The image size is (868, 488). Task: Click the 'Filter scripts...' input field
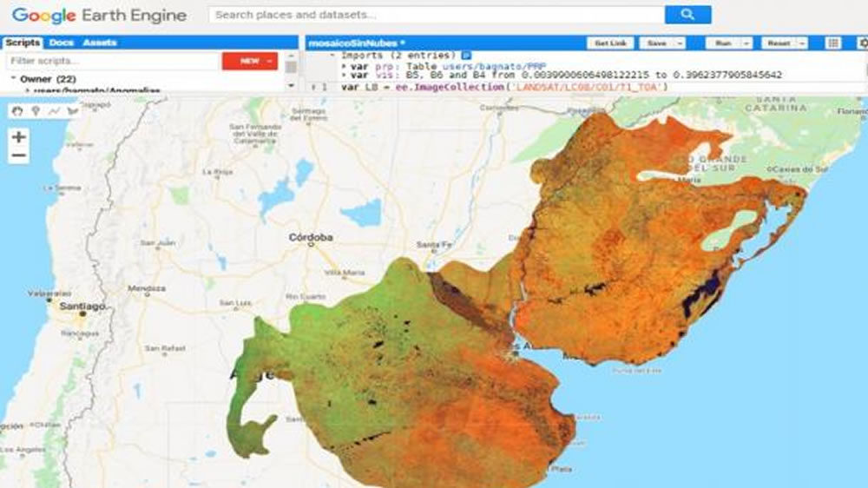[111, 61]
